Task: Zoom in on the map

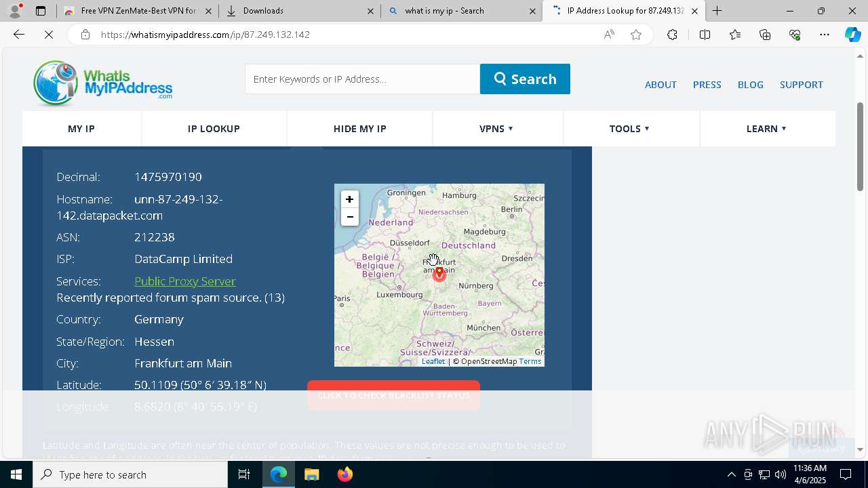Action: 349,199
